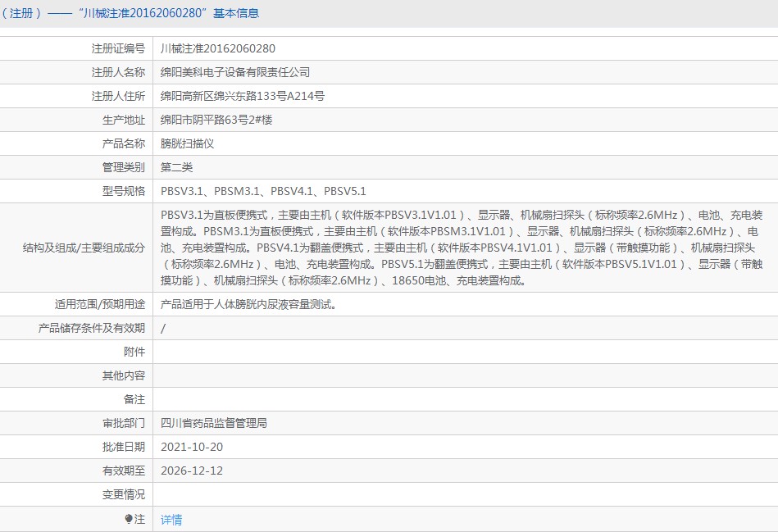This screenshot has width=778, height=532.
Task: Click the registrant name 绵阳美科电子设备有限责任公司
Action: [x=235, y=72]
